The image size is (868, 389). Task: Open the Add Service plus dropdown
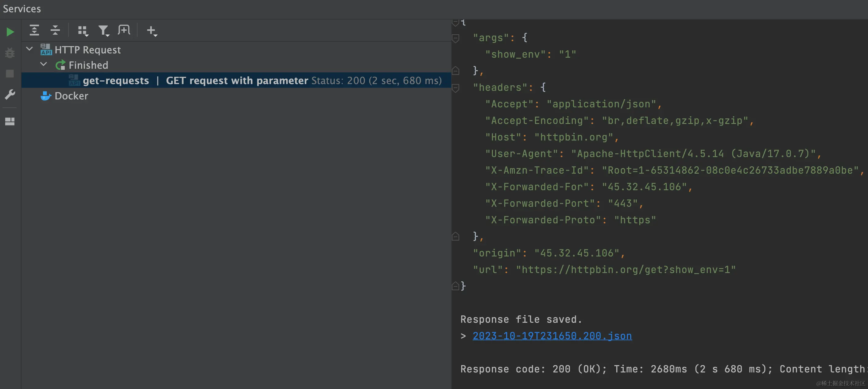click(x=152, y=31)
